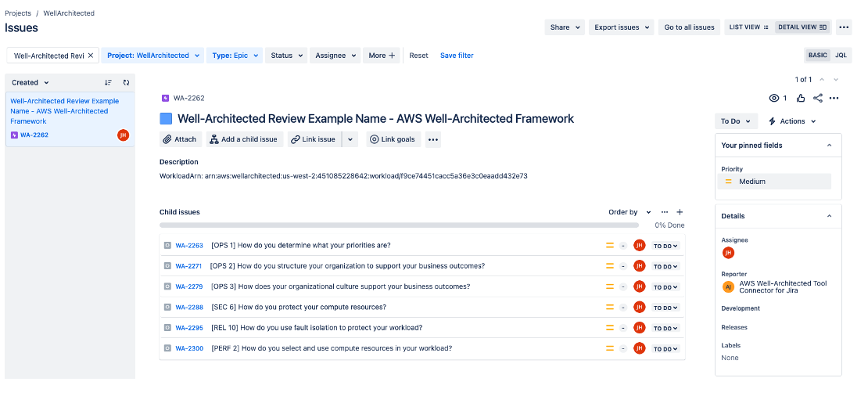Click the Link goals button
Viewport: 868px width, 396px height.
click(x=393, y=139)
